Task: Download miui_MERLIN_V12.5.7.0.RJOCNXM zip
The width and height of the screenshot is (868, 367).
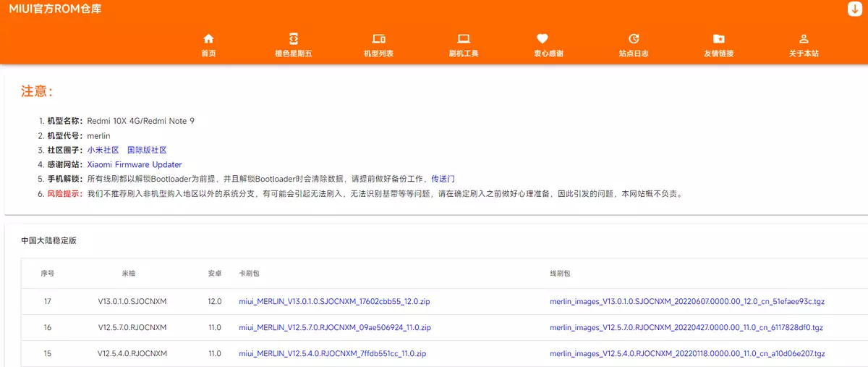Action: tap(335, 327)
